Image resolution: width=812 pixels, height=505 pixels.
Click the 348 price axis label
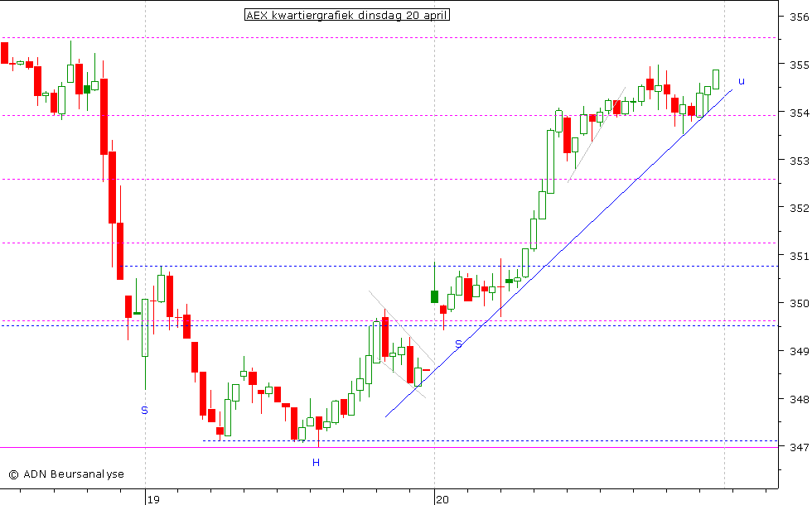tap(799, 399)
